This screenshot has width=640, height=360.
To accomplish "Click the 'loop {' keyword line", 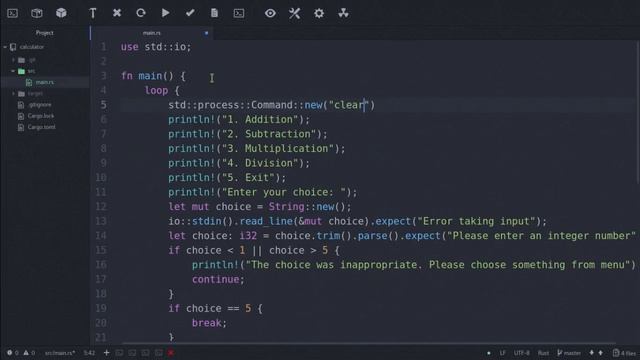I will tap(162, 91).
